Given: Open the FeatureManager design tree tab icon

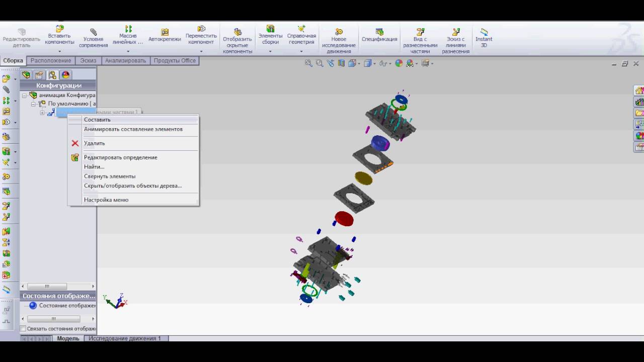Looking at the screenshot, I should 26,75.
